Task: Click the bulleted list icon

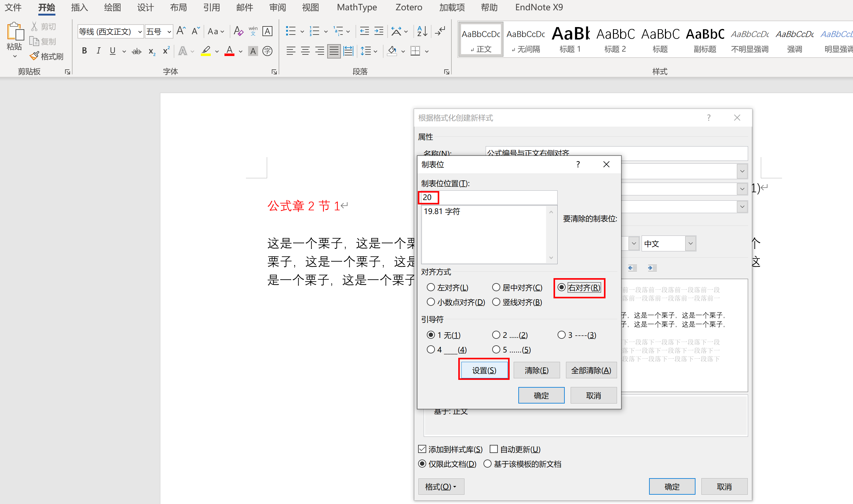Action: point(290,31)
